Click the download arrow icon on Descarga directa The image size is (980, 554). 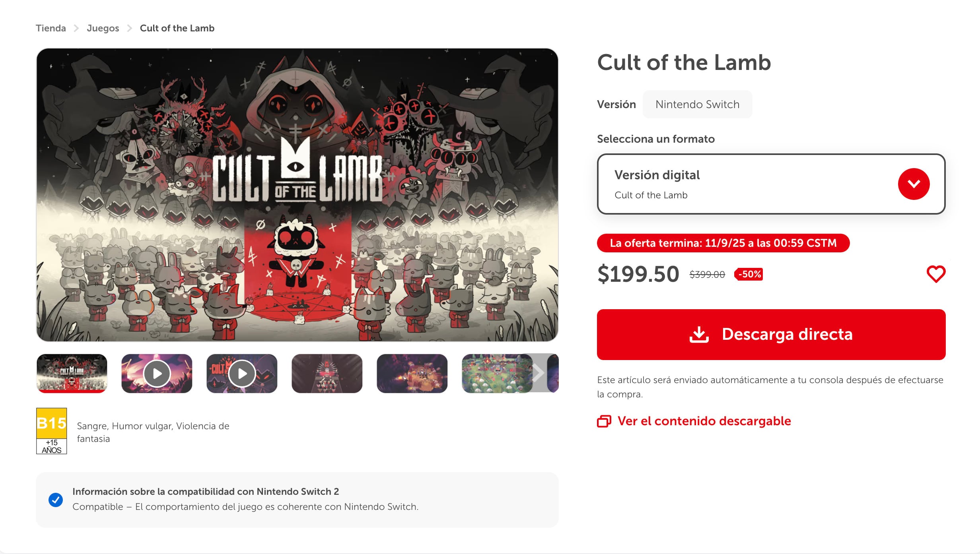(699, 335)
